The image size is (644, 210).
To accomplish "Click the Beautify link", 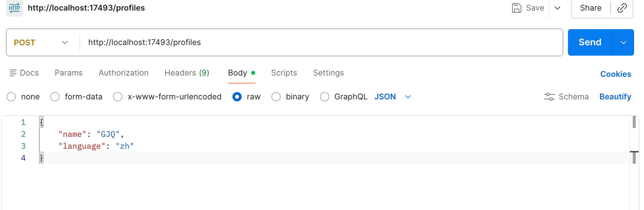I will click(615, 97).
